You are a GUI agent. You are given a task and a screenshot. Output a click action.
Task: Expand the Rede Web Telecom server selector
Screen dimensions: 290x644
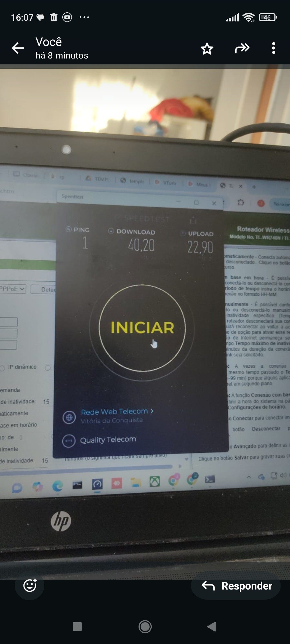click(x=117, y=411)
